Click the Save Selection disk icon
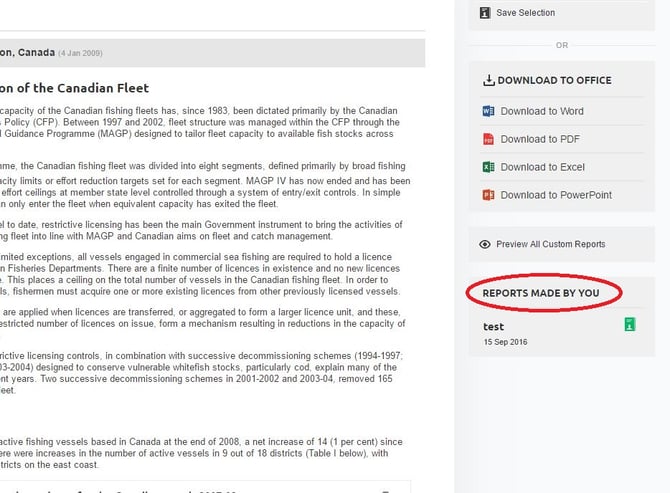Image resolution: width=670 pixels, height=493 pixels. pos(485,13)
